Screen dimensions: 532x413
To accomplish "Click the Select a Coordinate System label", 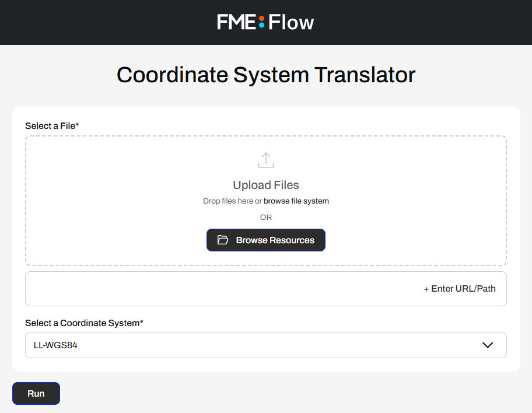I will click(84, 323).
